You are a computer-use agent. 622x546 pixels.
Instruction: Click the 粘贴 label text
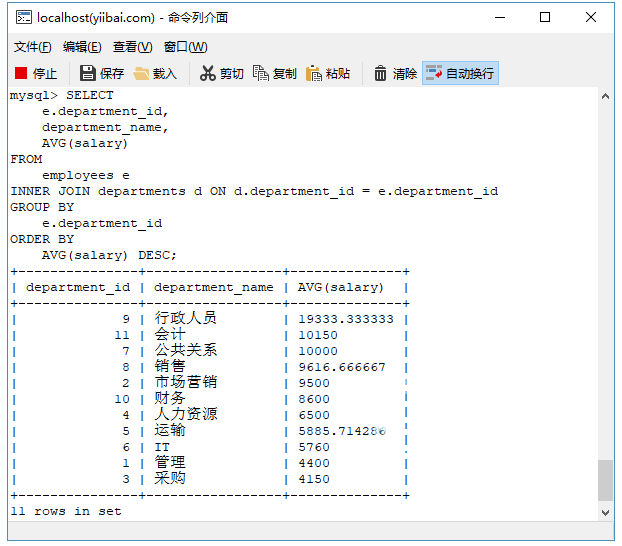[x=338, y=74]
